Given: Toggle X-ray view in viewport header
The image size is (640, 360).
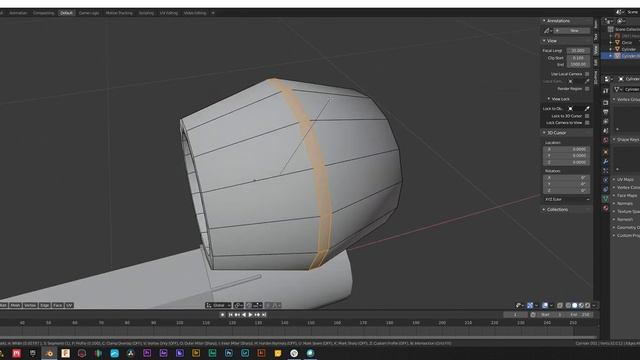Looking at the screenshot, I should coord(560,305).
